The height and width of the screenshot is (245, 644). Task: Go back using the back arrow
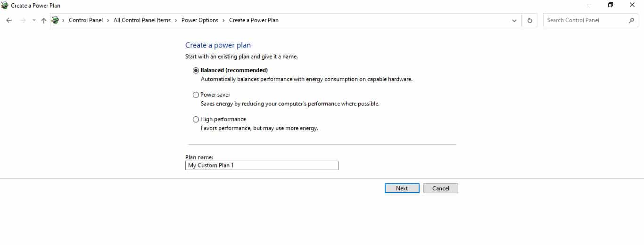click(9, 20)
